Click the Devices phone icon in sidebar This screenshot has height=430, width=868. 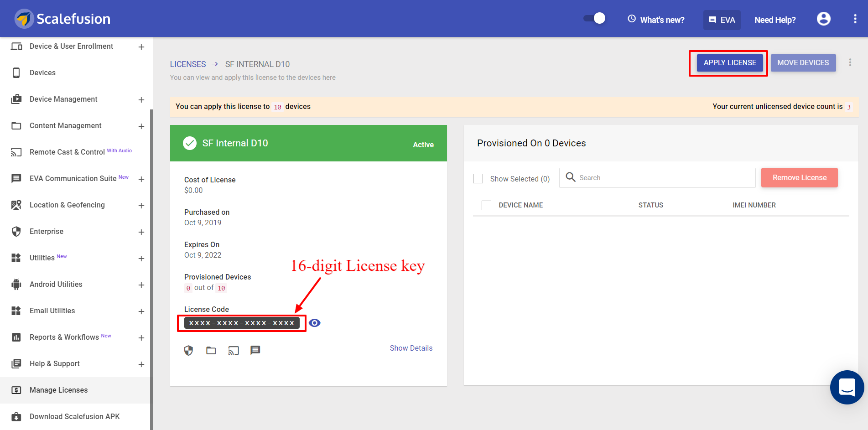16,73
